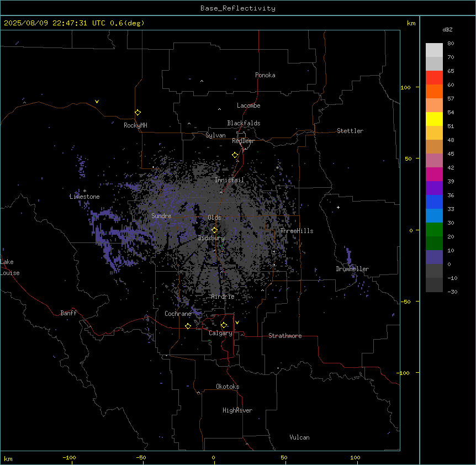Click the yellow diamond marker above RockyMH
The height and width of the screenshot is (465, 476).
pos(138,113)
